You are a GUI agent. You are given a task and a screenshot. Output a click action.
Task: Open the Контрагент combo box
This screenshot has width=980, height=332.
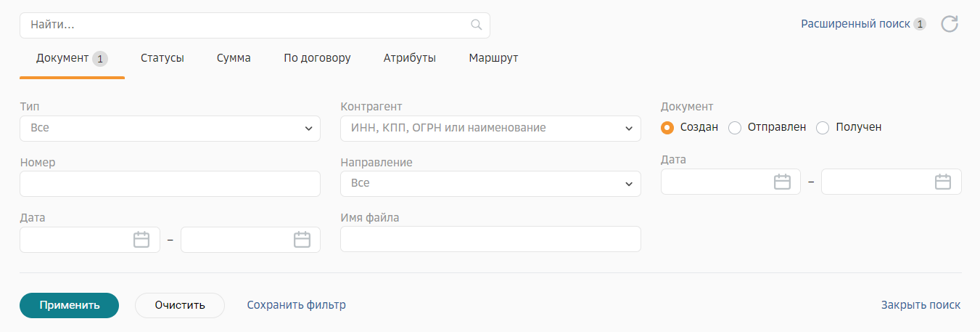point(490,128)
